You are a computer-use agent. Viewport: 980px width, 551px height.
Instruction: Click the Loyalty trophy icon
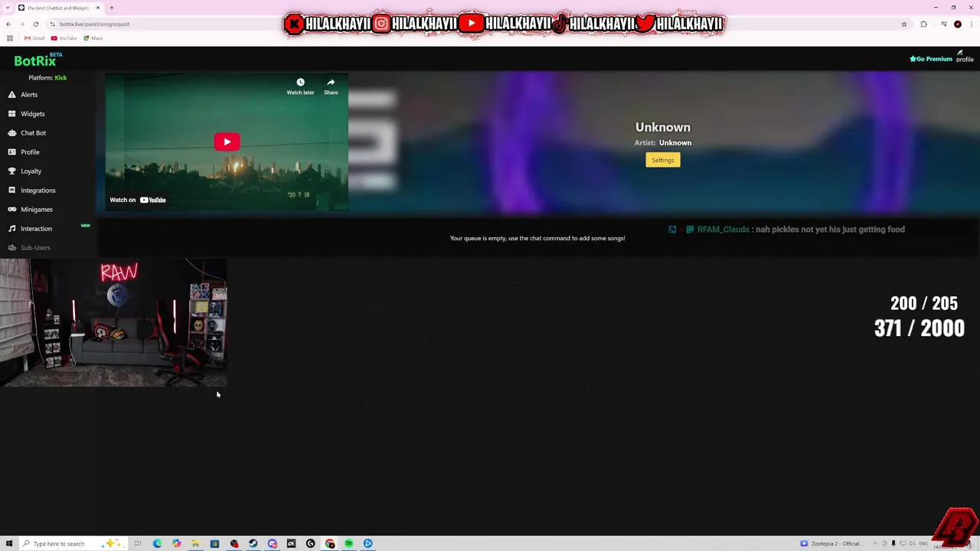pos(11,171)
